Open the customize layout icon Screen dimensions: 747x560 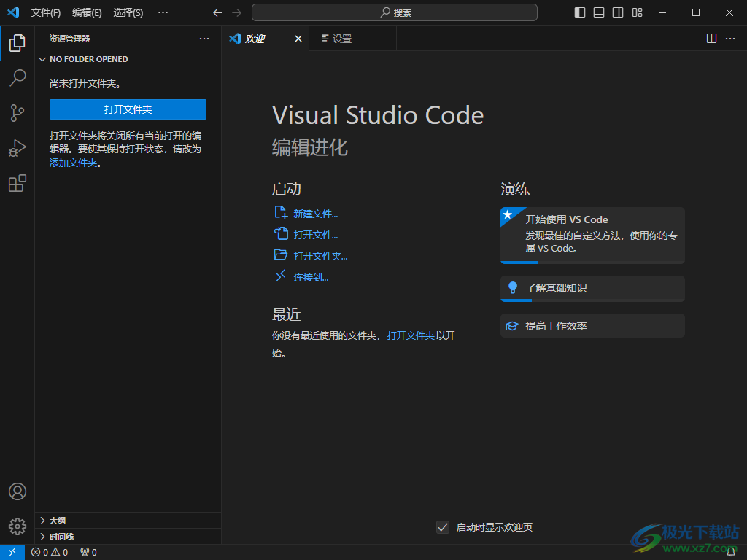click(x=637, y=12)
